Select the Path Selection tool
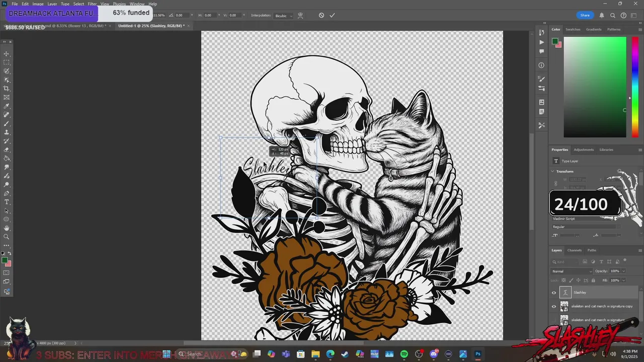 click(7, 211)
